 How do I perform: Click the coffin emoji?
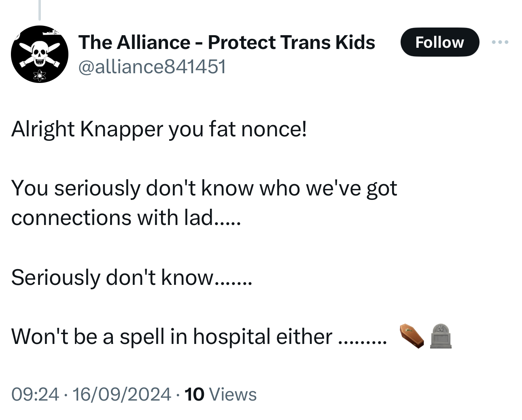[x=412, y=335]
